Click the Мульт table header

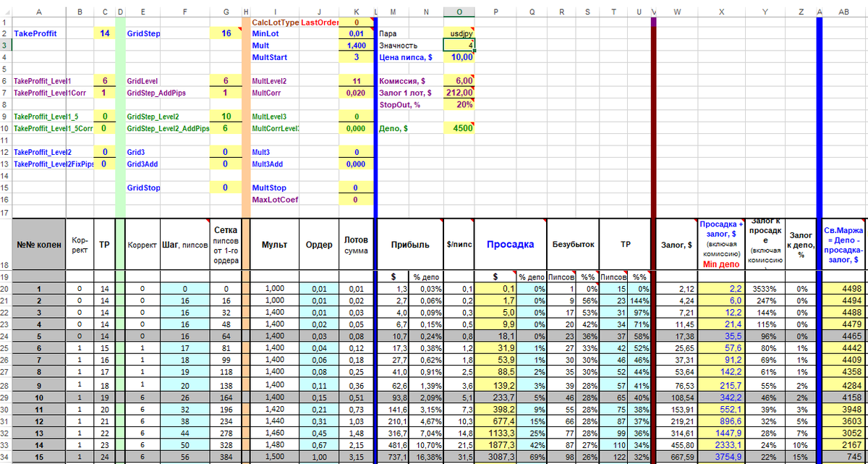tap(275, 244)
